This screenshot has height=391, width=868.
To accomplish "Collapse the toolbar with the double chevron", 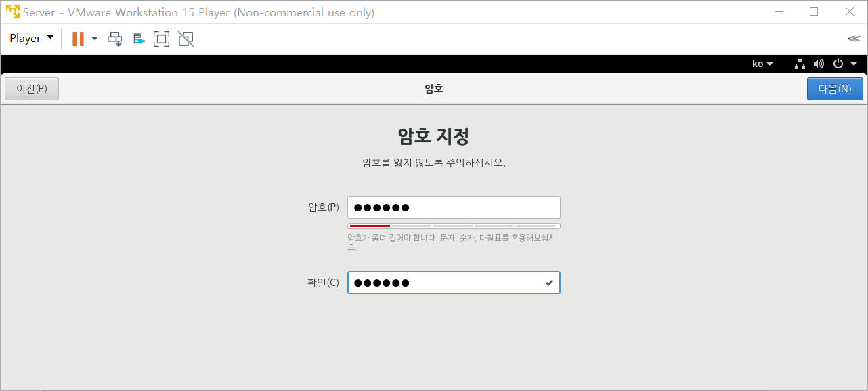I will [x=854, y=39].
